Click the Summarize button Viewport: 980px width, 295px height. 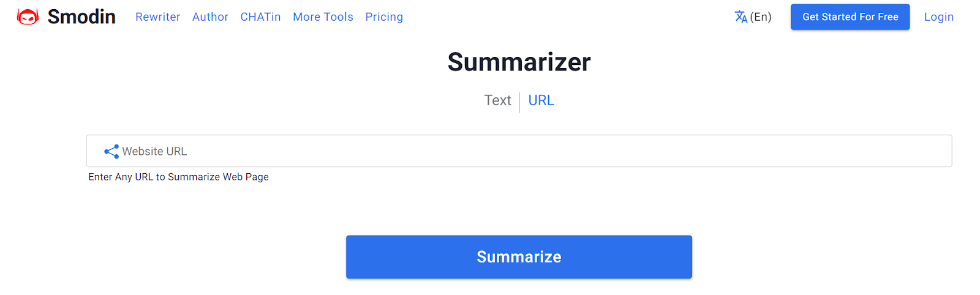pos(519,257)
